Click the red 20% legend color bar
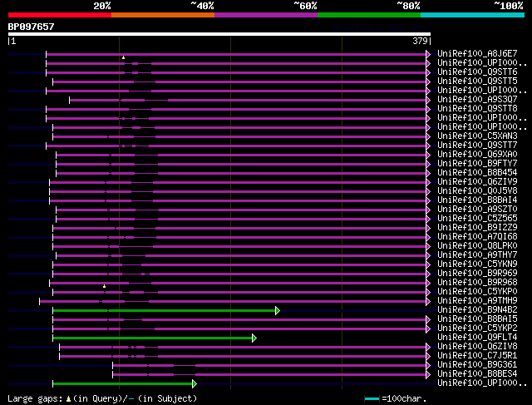Viewport: 532px width, 405px height. 60,15
